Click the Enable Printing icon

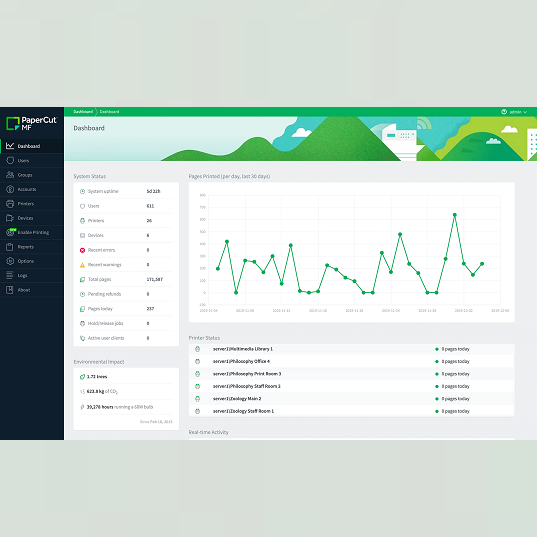coord(11,232)
